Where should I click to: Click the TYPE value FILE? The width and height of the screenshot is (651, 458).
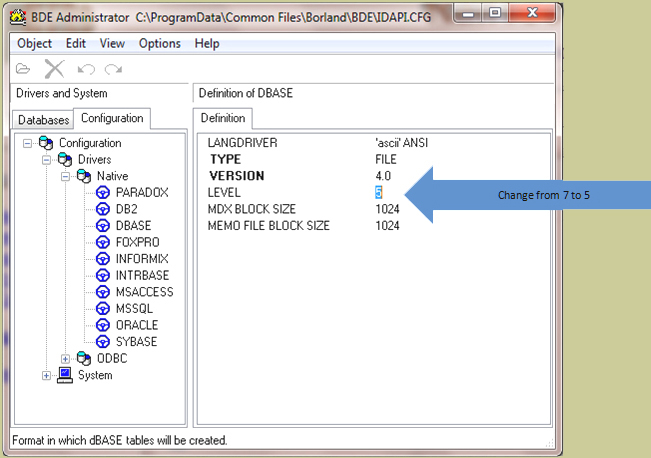[386, 159]
